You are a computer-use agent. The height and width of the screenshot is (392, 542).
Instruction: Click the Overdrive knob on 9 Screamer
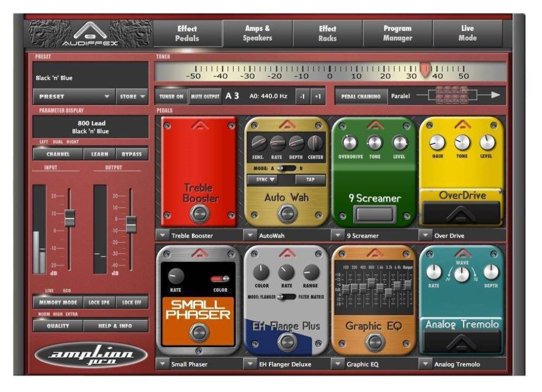coord(350,143)
